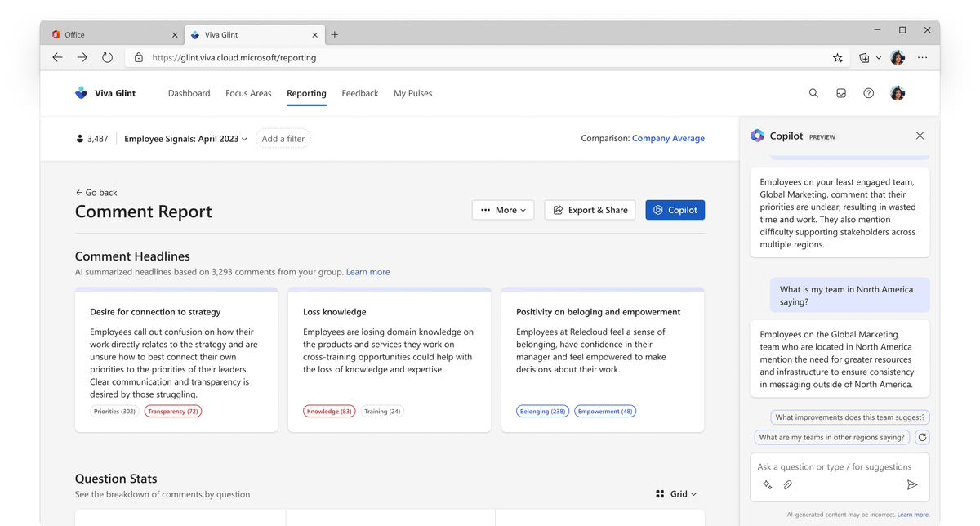Toggle the Belonging (238) topic pill
The image size is (980, 526).
[542, 411]
